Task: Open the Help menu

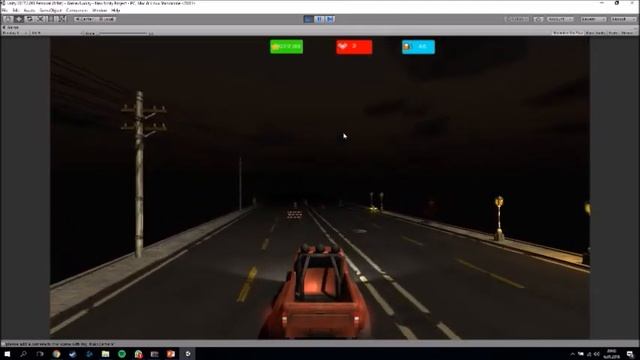Action: point(116,10)
